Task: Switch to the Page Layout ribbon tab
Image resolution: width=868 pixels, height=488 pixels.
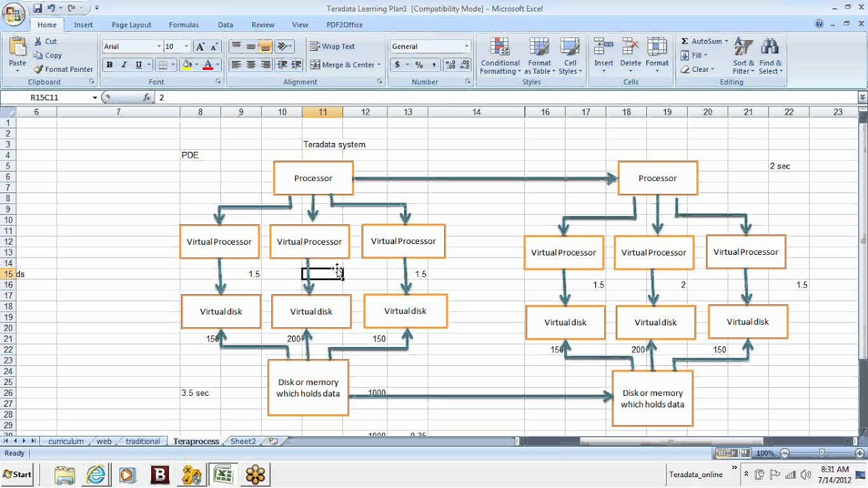Action: click(x=132, y=25)
